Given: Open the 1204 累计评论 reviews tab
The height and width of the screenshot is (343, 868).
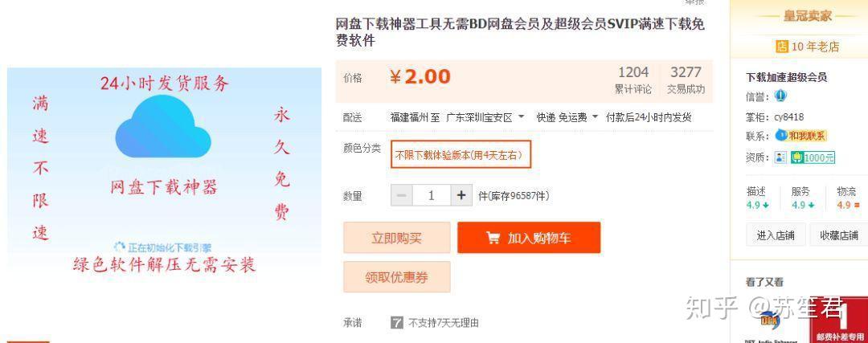Looking at the screenshot, I should (x=633, y=80).
